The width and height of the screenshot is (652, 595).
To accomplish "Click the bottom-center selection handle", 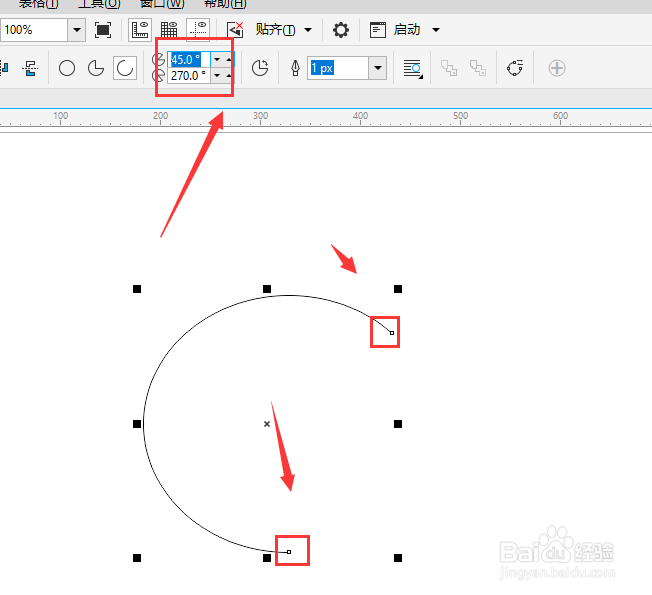I will [x=267, y=558].
